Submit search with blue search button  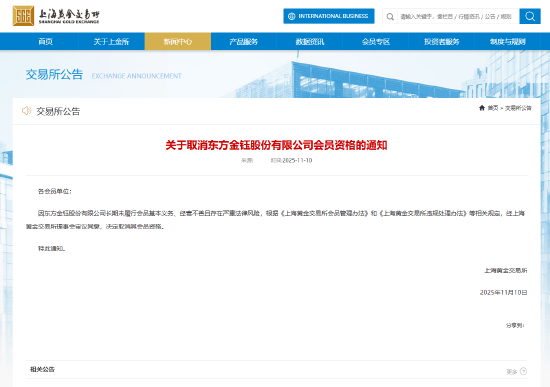tap(530, 16)
